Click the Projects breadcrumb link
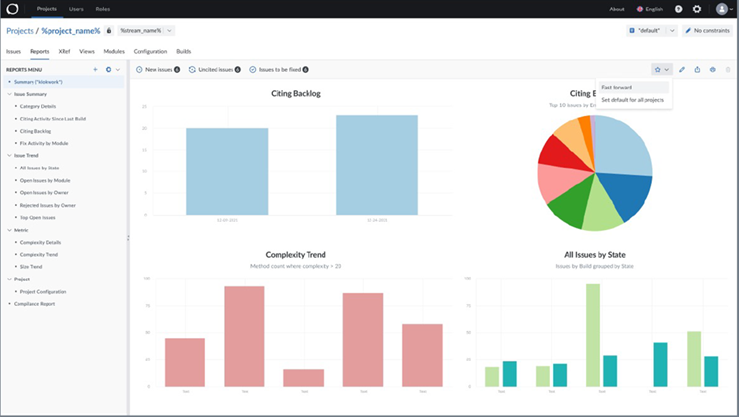 [20, 31]
